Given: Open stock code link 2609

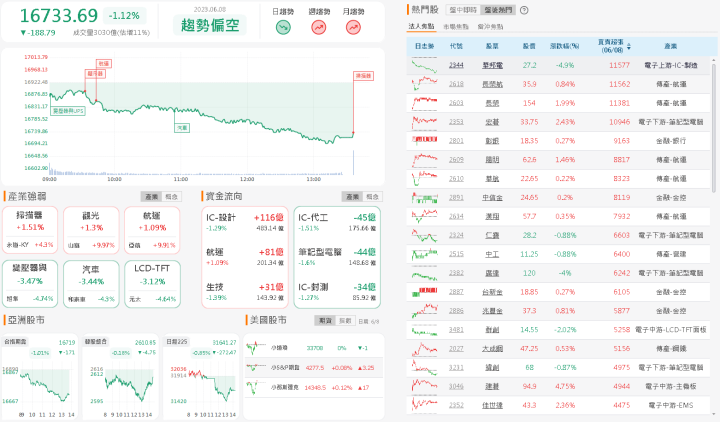Looking at the screenshot, I should click(x=456, y=159).
